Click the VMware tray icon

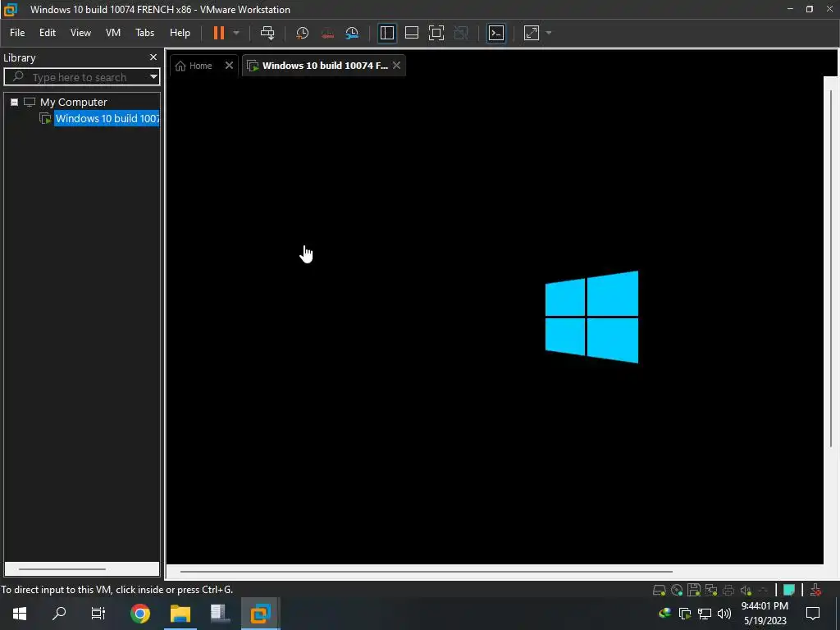685,614
